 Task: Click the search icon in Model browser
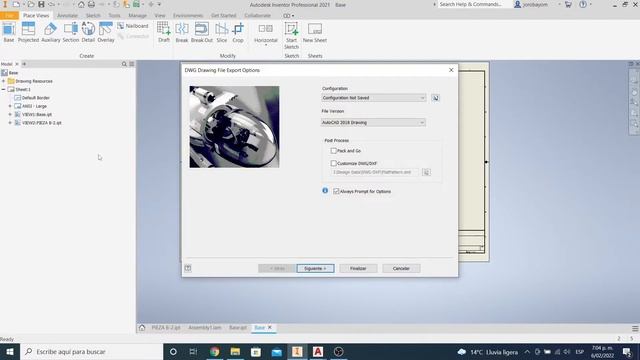pyautogui.click(x=124, y=64)
